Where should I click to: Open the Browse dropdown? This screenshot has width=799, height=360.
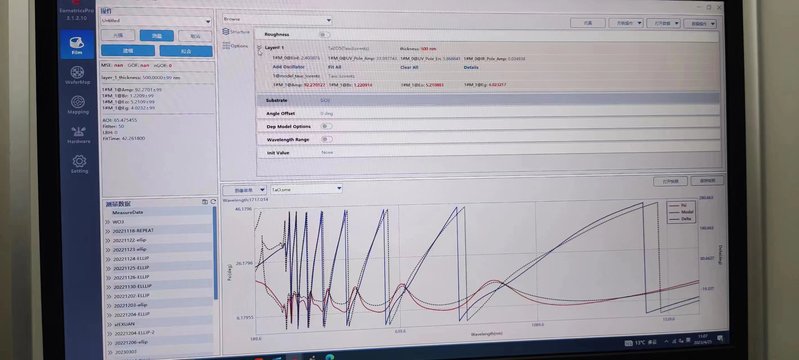pos(277,19)
